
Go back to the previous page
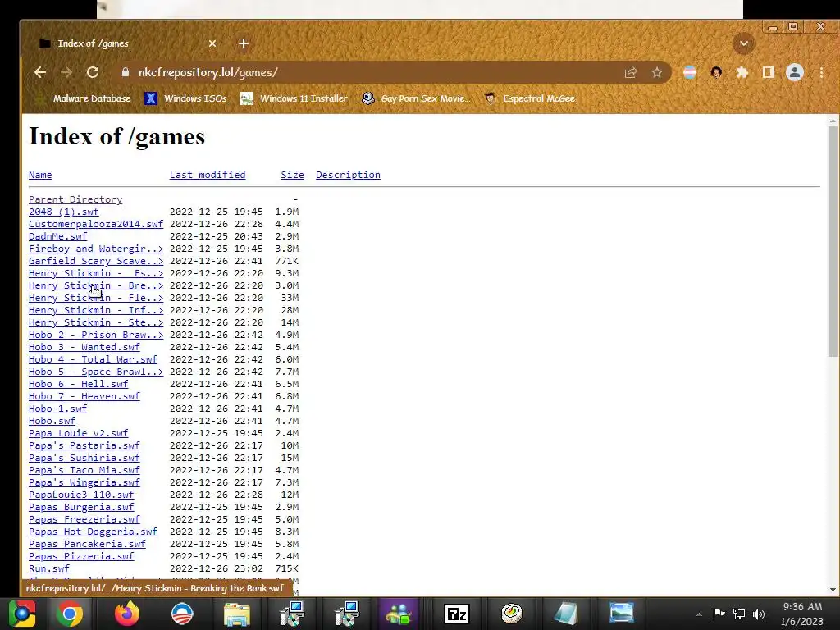(x=40, y=72)
